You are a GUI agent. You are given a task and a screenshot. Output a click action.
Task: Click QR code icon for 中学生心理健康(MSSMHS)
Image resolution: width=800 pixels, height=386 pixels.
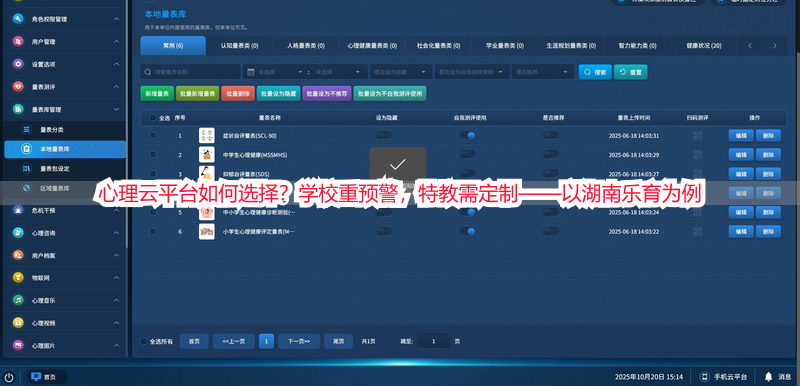(x=697, y=155)
